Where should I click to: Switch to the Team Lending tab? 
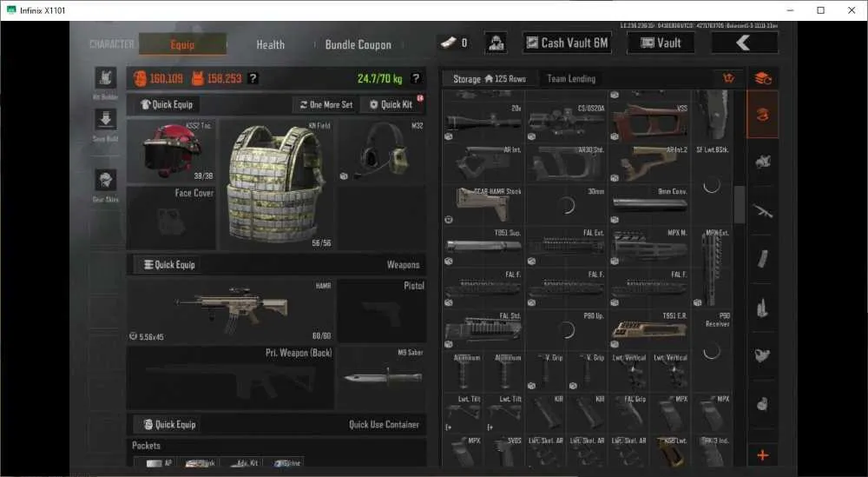[x=571, y=79]
